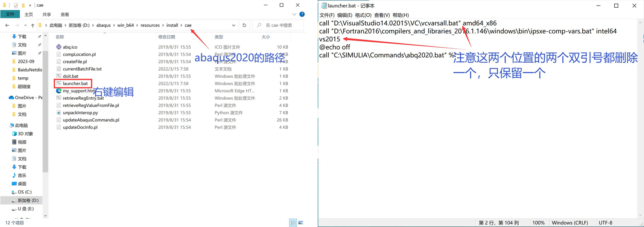Open the 编辑(E) menu in Notepad
This screenshot has width=644, height=227.
pos(344,15)
